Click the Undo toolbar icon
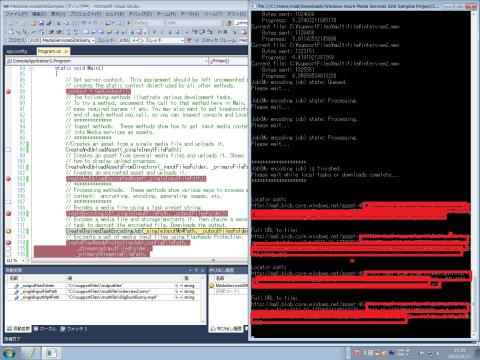 [84, 23]
